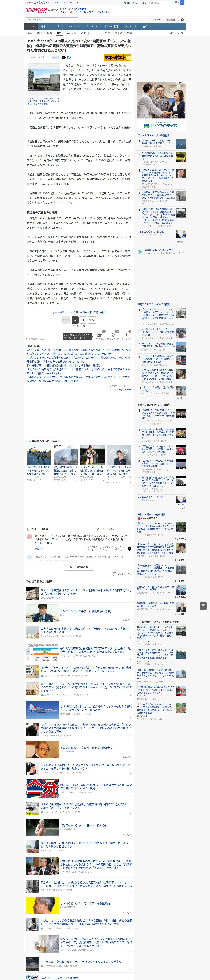The width and height of the screenshot is (210, 980).
Task: Click the わかりやすい light bulb reaction
Action: [x=113, y=336]
